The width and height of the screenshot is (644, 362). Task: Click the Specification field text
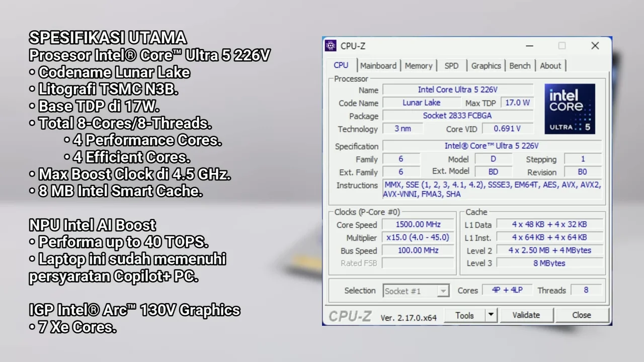[492, 146]
